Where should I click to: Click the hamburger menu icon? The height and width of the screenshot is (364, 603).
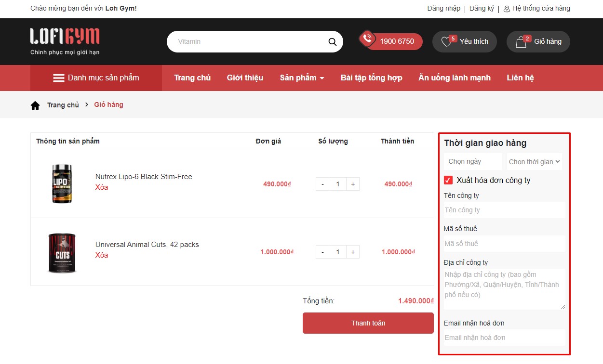coord(59,78)
